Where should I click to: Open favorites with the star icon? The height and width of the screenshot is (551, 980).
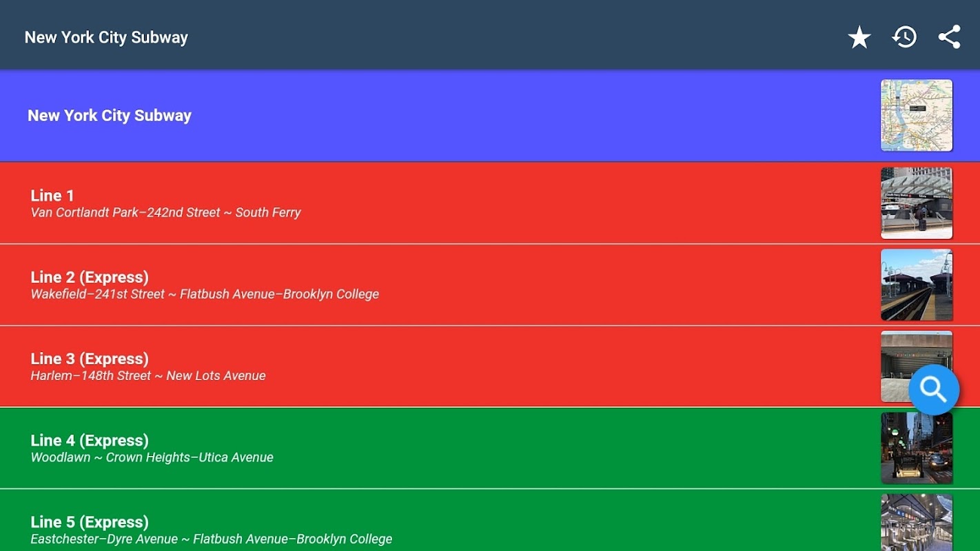pos(859,37)
